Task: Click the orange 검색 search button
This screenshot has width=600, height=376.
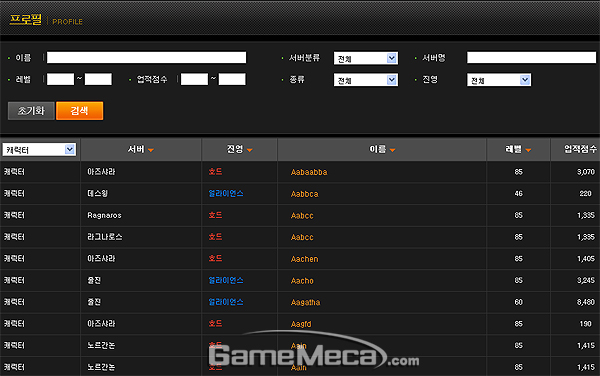Action: pos(80,111)
